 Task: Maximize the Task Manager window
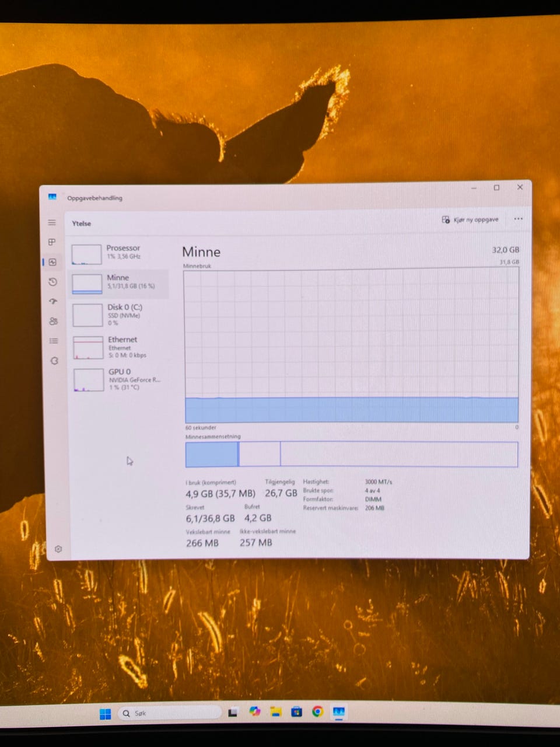(496, 188)
